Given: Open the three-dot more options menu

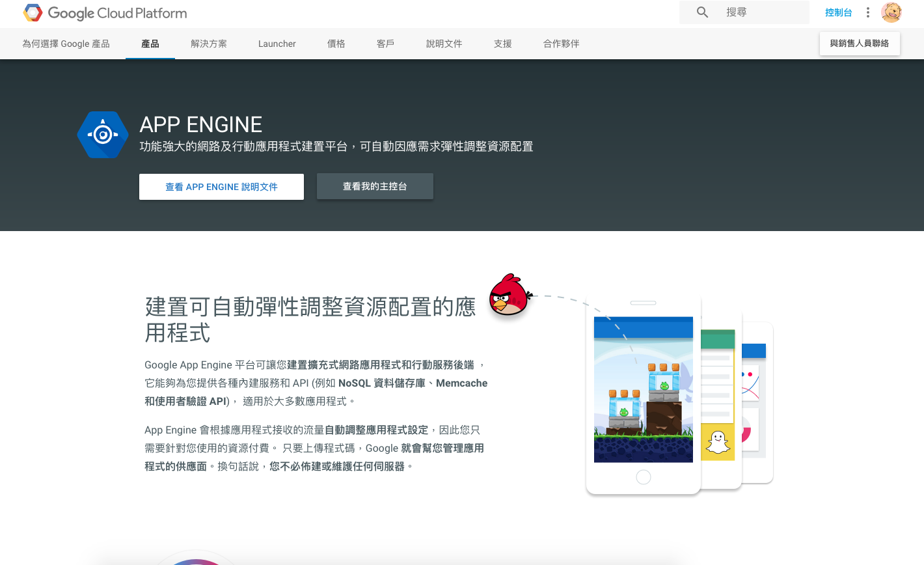Looking at the screenshot, I should (867, 12).
